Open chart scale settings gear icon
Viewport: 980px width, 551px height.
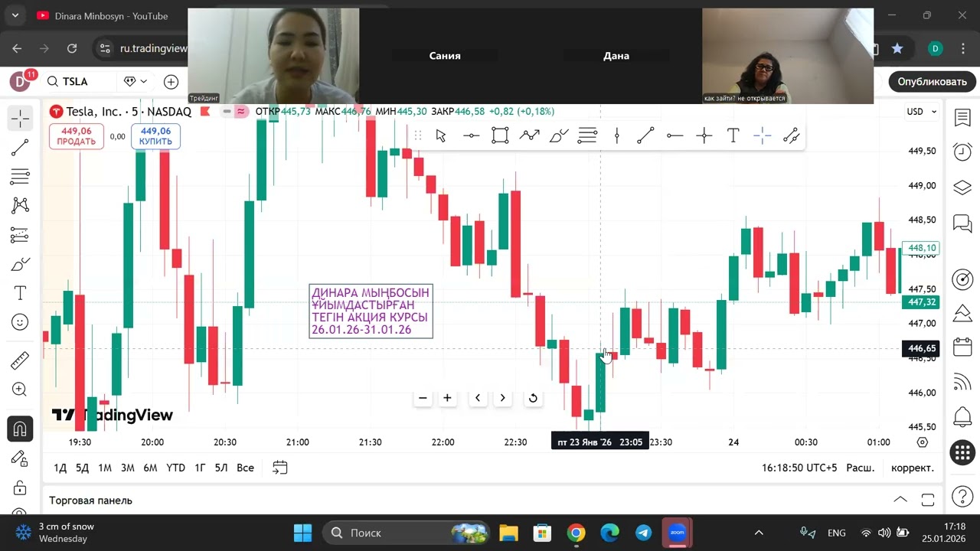[922, 442]
